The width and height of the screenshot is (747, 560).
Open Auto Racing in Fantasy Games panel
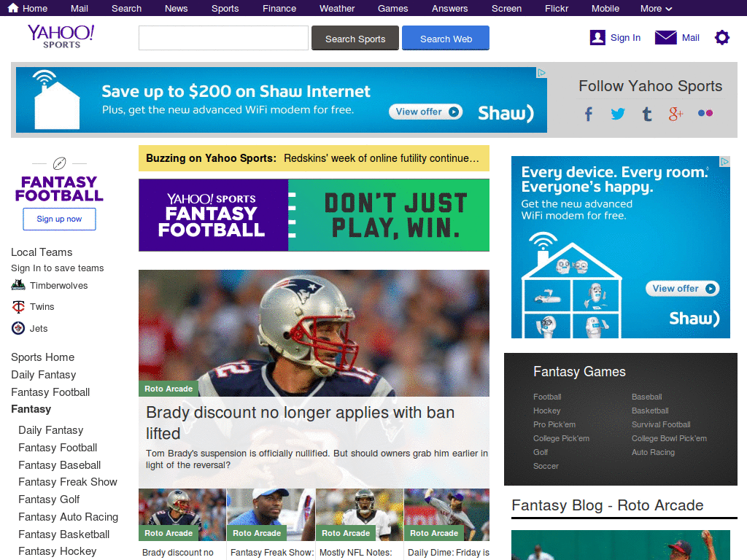tap(653, 452)
